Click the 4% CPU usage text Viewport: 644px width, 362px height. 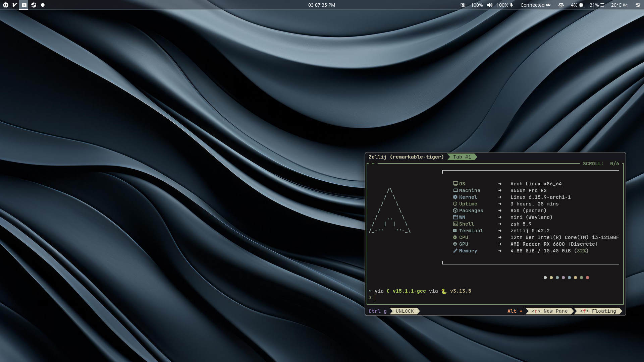pyautogui.click(x=574, y=5)
